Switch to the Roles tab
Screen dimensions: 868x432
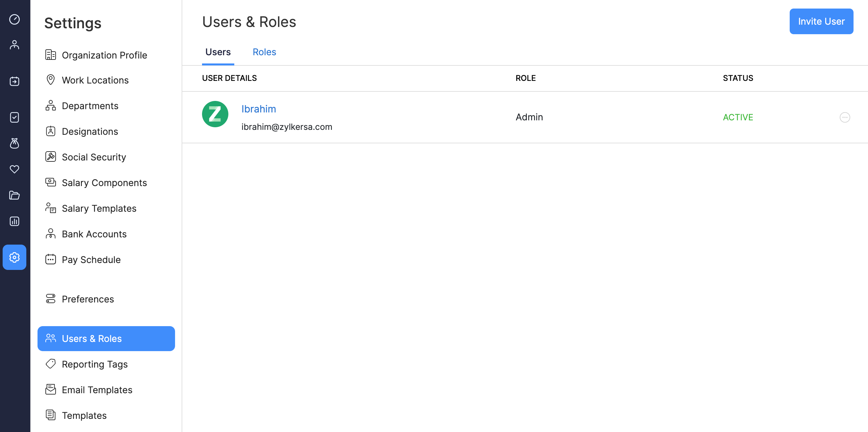[x=264, y=52]
